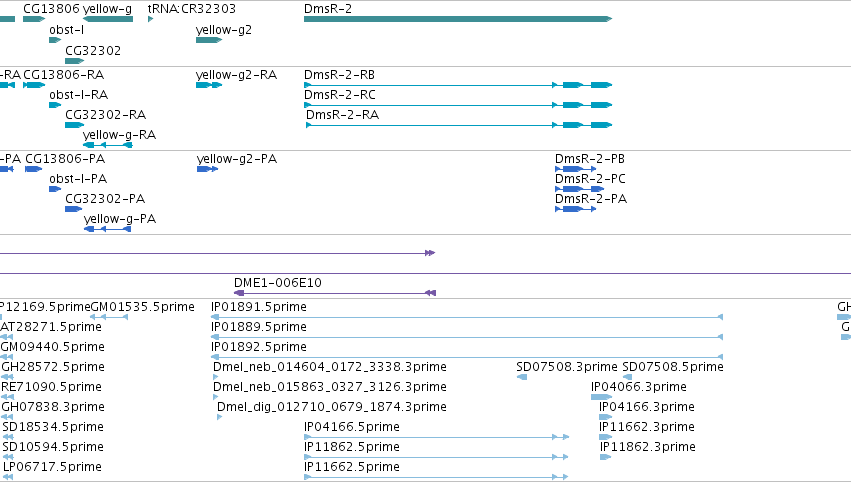The image size is (851, 482).
Task: Click the IP01891.5prime EST line
Action: click(x=467, y=317)
